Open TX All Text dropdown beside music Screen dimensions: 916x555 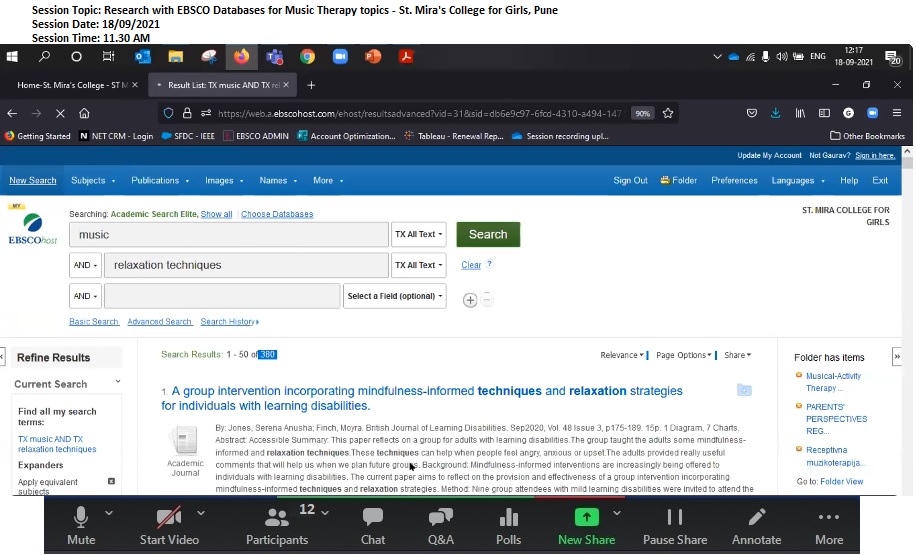(419, 234)
